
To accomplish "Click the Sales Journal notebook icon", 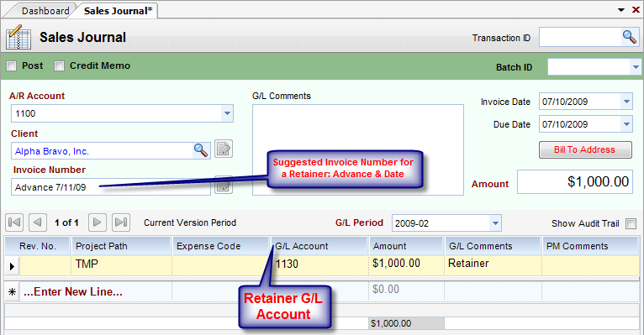I will (x=18, y=37).
